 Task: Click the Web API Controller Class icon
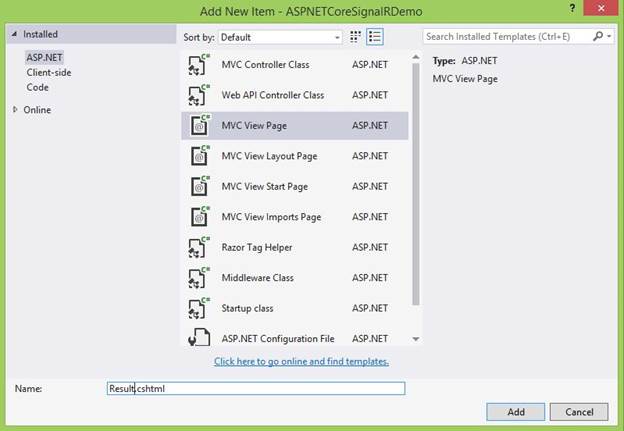click(199, 95)
